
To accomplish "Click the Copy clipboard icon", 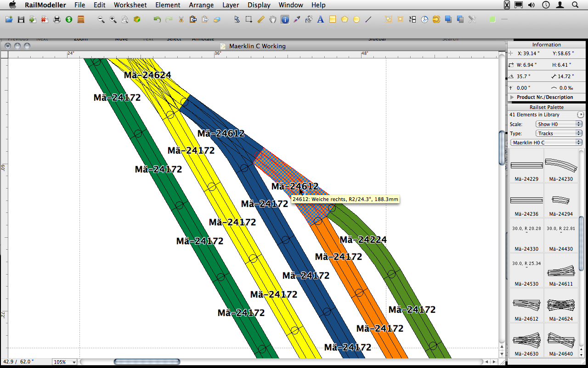I will pyautogui.click(x=193, y=19).
